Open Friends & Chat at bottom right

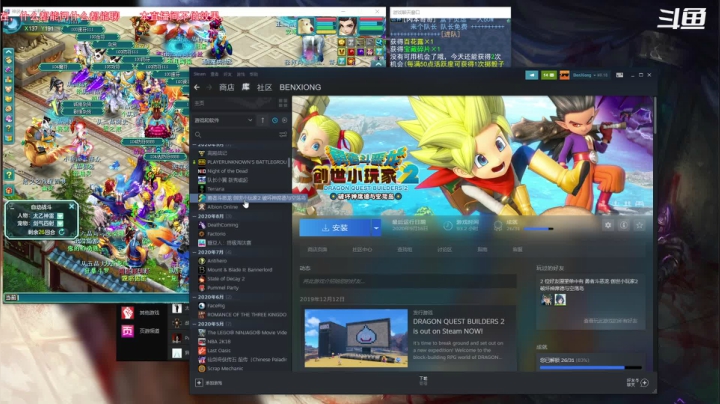[x=638, y=382]
